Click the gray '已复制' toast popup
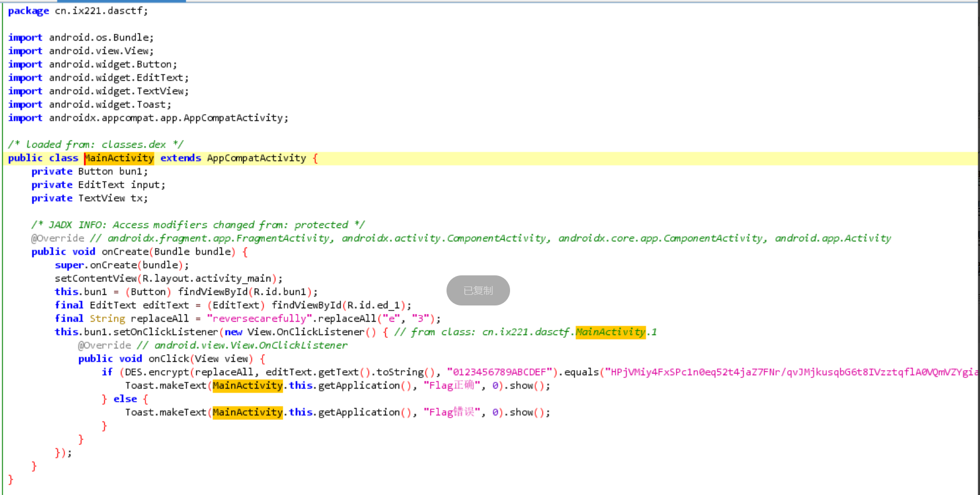Image resolution: width=980 pixels, height=495 pixels. 478,290
